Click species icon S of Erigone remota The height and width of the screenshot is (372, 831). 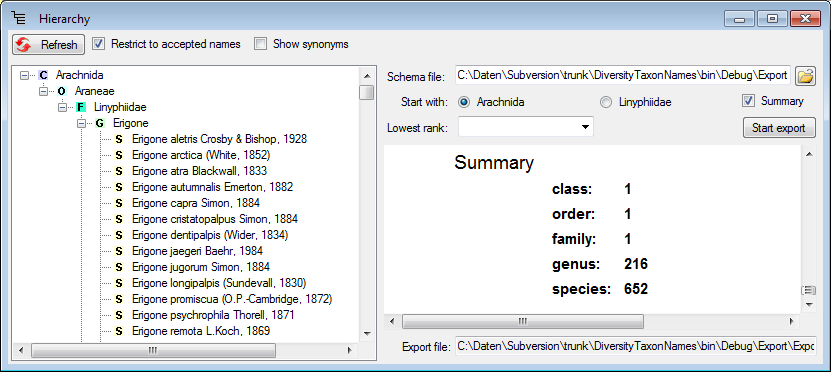point(119,331)
